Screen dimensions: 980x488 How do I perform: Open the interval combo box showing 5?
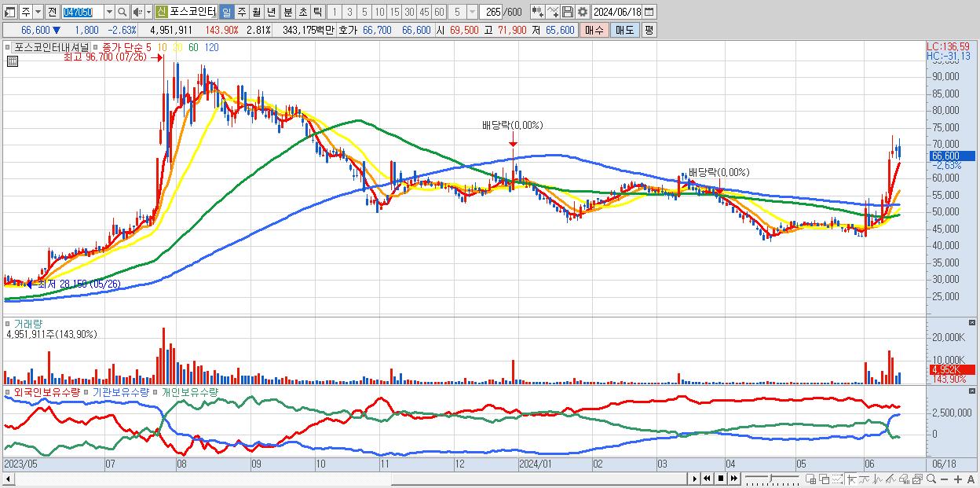463,12
